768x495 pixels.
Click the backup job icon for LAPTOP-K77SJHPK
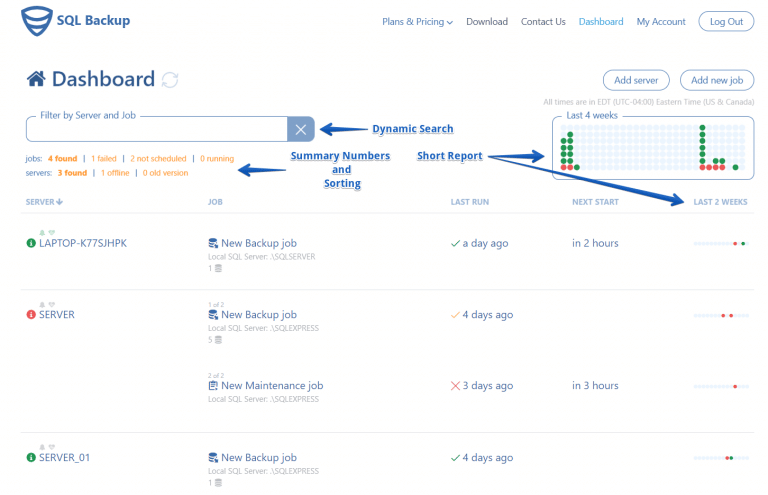point(213,243)
